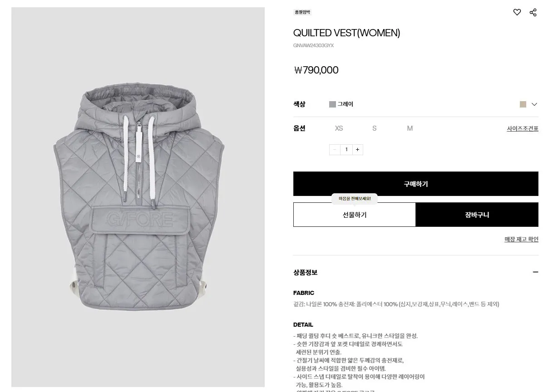Open the 매장 재고 확인 link
This screenshot has width=553, height=392.
point(521,239)
